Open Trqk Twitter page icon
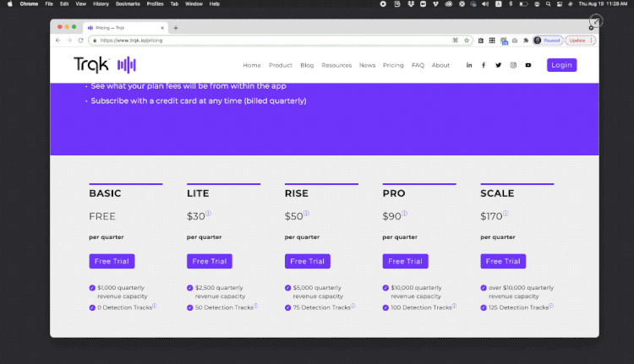 (498, 65)
